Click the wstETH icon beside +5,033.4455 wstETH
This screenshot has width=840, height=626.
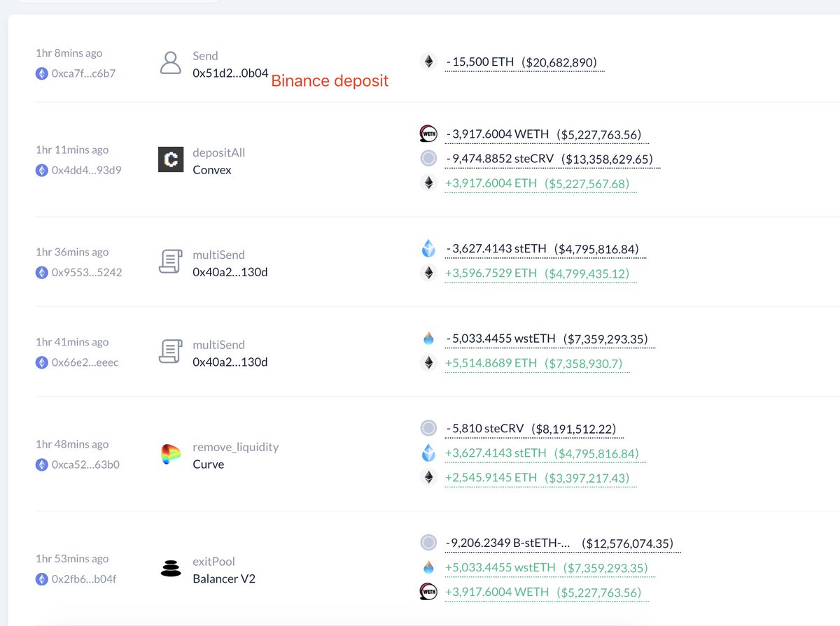pos(428,567)
